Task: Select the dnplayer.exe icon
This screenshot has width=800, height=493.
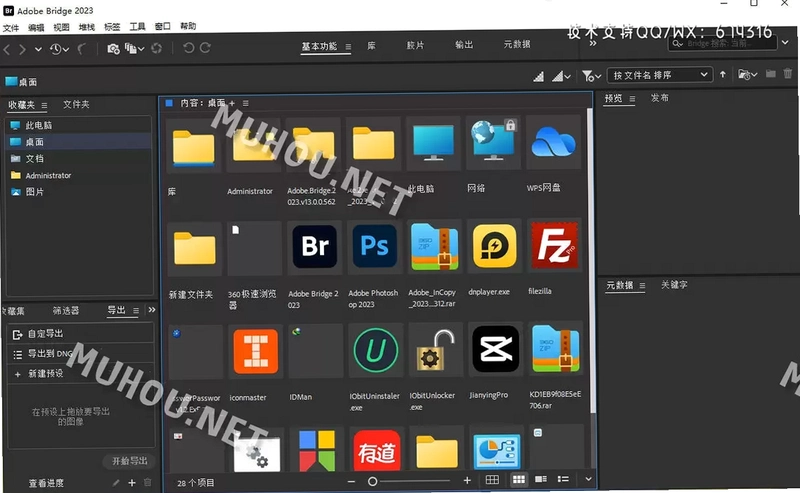Action: (x=494, y=245)
